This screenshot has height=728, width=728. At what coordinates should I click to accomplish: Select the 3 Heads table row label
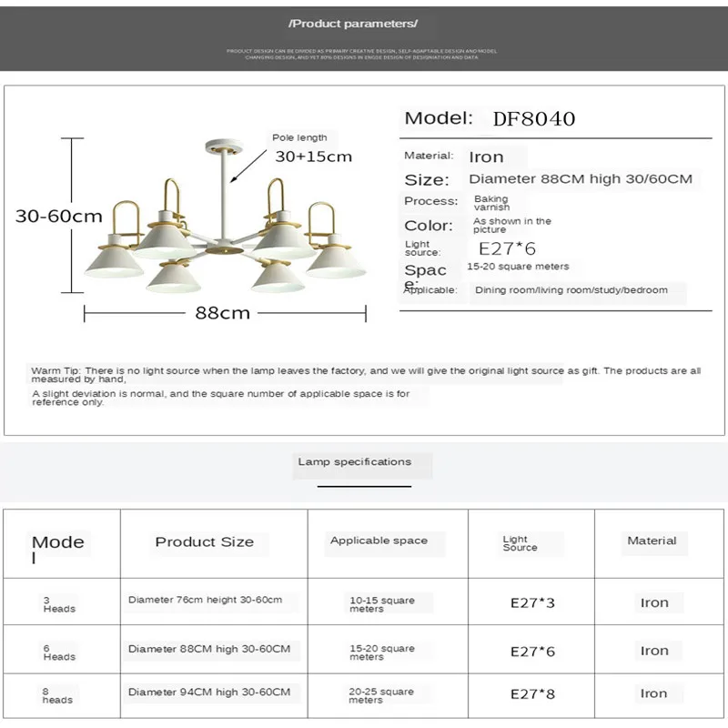59,604
